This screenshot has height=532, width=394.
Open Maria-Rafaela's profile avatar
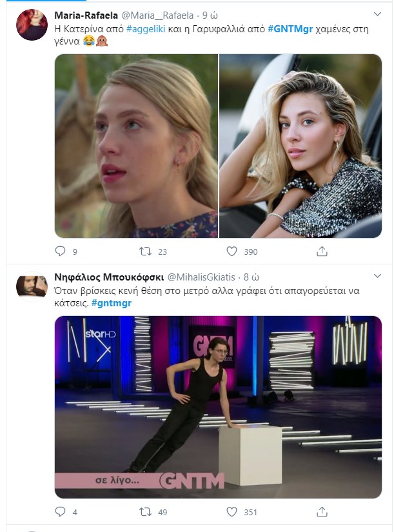[31, 25]
